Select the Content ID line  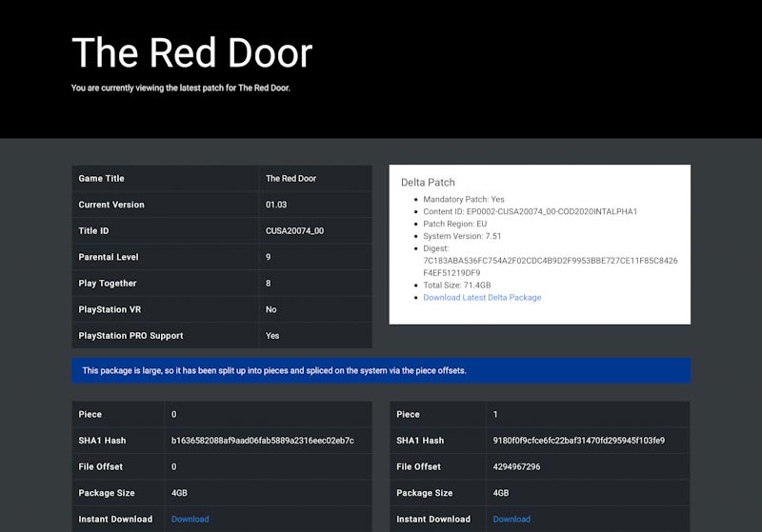coord(531,211)
